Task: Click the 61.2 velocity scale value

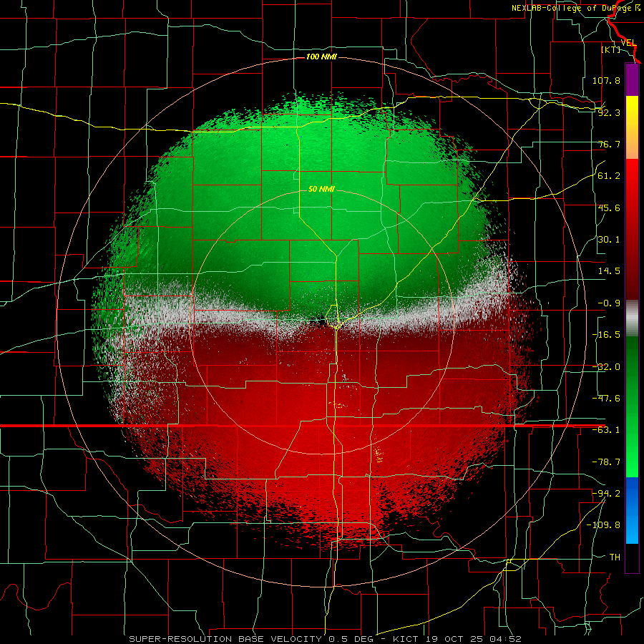Action: (x=609, y=176)
